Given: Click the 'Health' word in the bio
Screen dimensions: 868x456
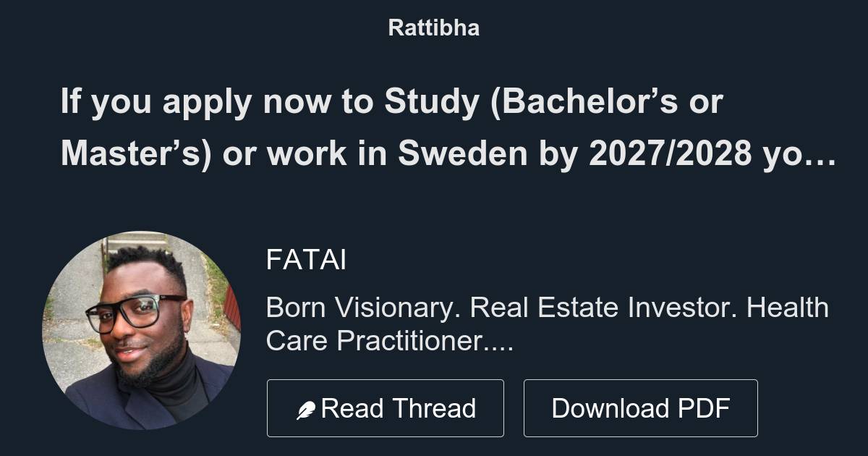Looking at the screenshot, I should pos(788,308).
